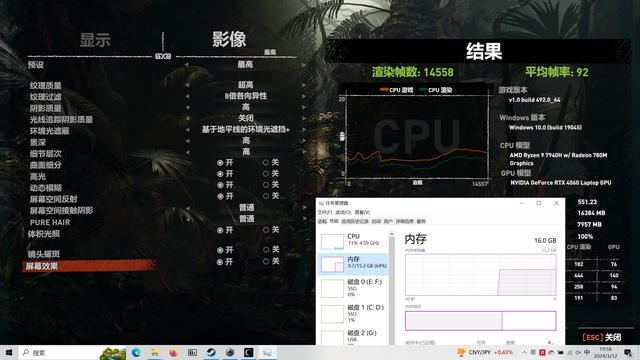Viewport: 640px width, 360px height.
Task: Click right arrow next to 纹理质量 超高
Action: click(304, 85)
